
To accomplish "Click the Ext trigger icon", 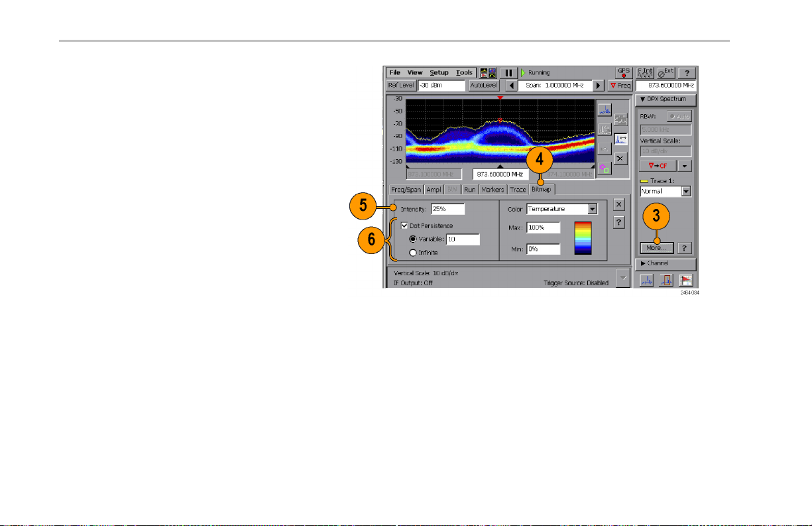I will tap(666, 72).
